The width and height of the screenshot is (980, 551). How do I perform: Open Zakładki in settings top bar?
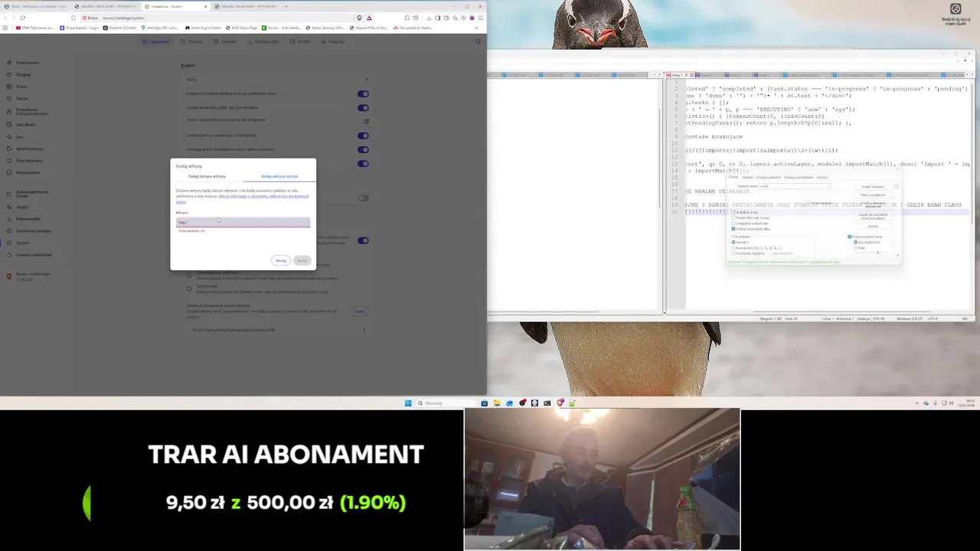tap(226, 41)
